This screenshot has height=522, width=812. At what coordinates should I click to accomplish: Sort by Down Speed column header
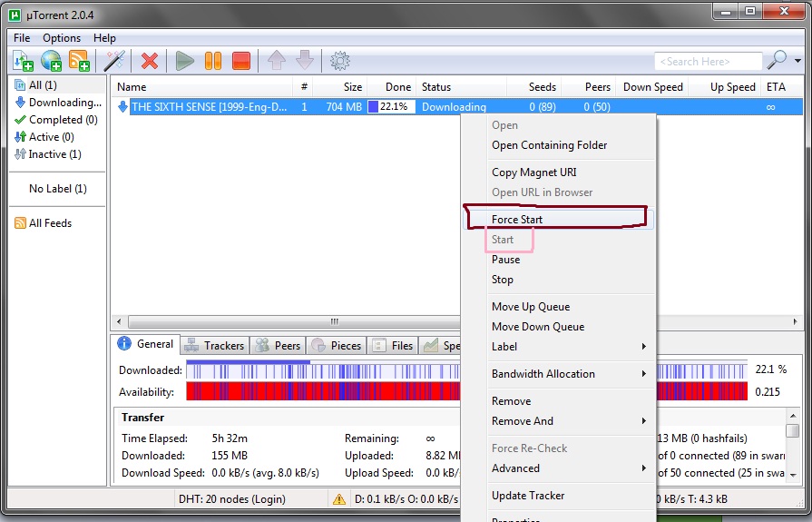(653, 87)
